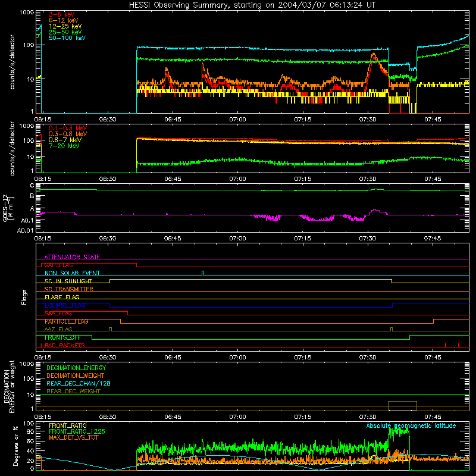
Task: Click the orange count peak near 06:52
Action: click(202, 64)
